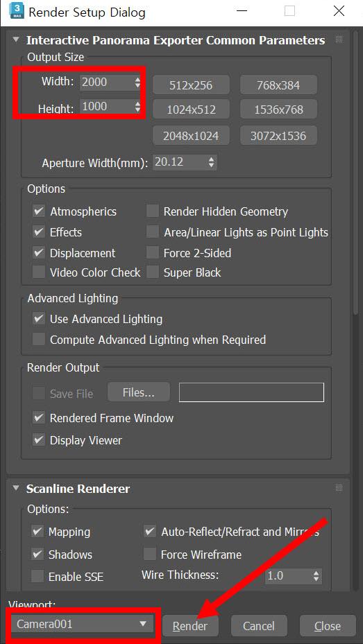Viewport: 363px width, 644px height.
Task: Click the Height spinner arrows
Action: pyautogui.click(x=137, y=107)
